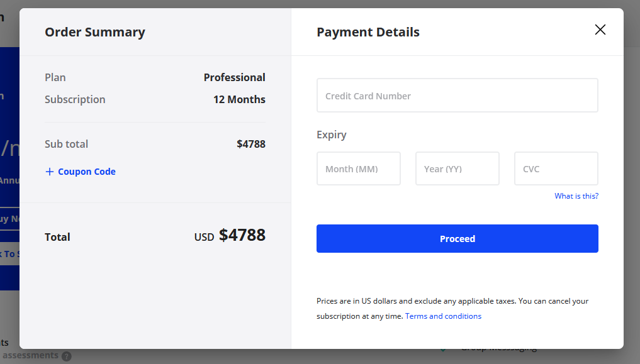Select the Year (YY) expiry field
This screenshot has height=364, width=640.
(457, 168)
